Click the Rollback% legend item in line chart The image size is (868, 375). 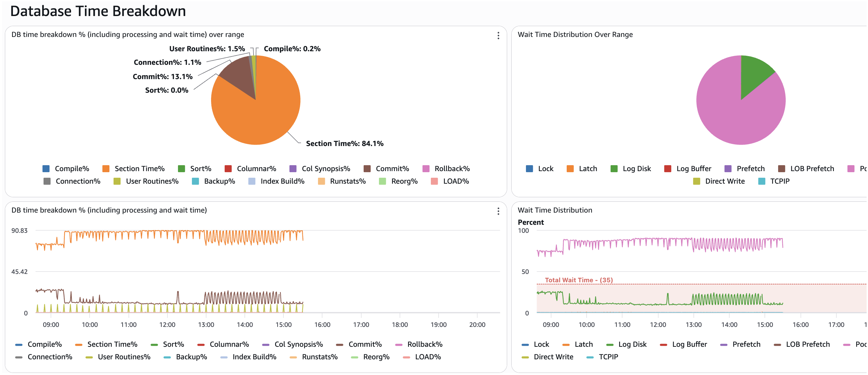425,344
